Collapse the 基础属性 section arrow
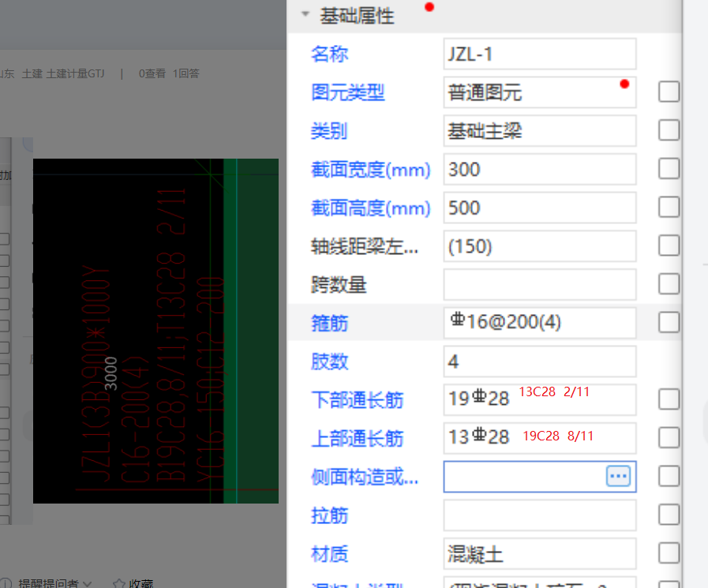Image resolution: width=708 pixels, height=588 pixels. click(x=305, y=14)
